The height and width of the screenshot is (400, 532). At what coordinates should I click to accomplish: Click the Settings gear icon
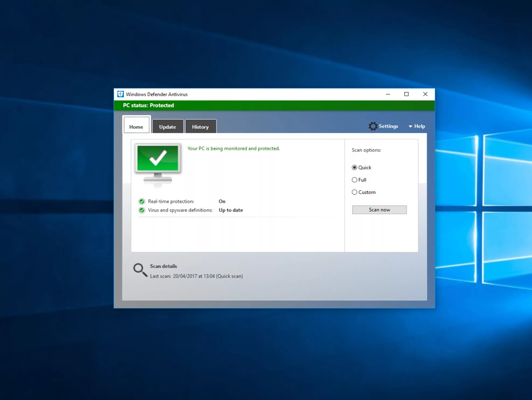373,126
